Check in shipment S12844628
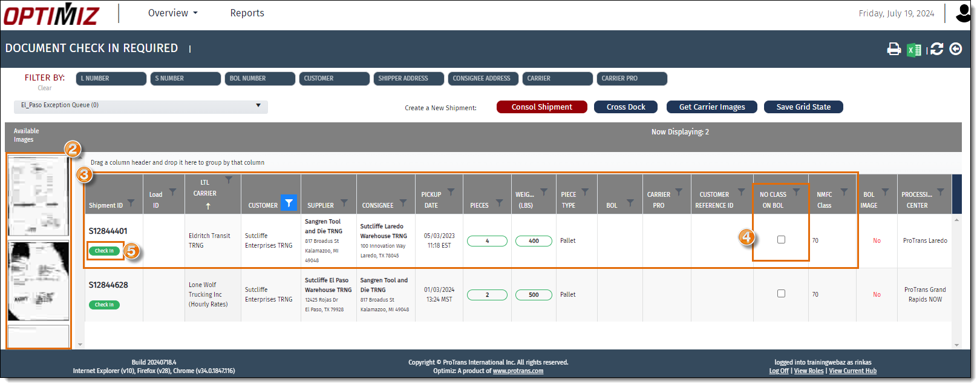Screen dimensions: 980x387 [x=104, y=305]
